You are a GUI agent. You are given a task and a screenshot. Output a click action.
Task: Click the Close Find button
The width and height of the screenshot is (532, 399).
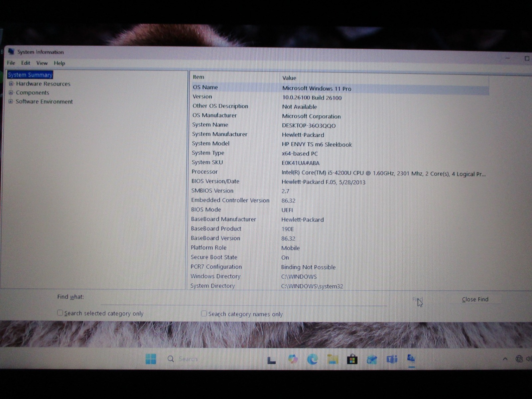pos(475,299)
